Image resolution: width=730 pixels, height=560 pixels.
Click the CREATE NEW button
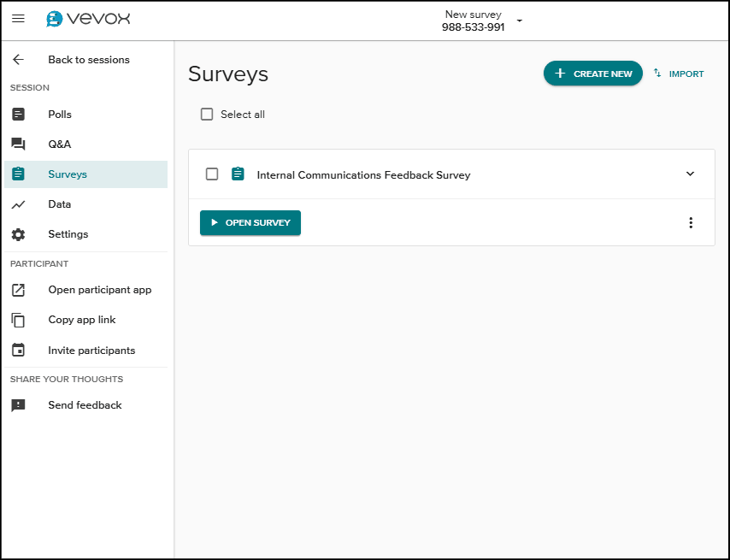(592, 74)
